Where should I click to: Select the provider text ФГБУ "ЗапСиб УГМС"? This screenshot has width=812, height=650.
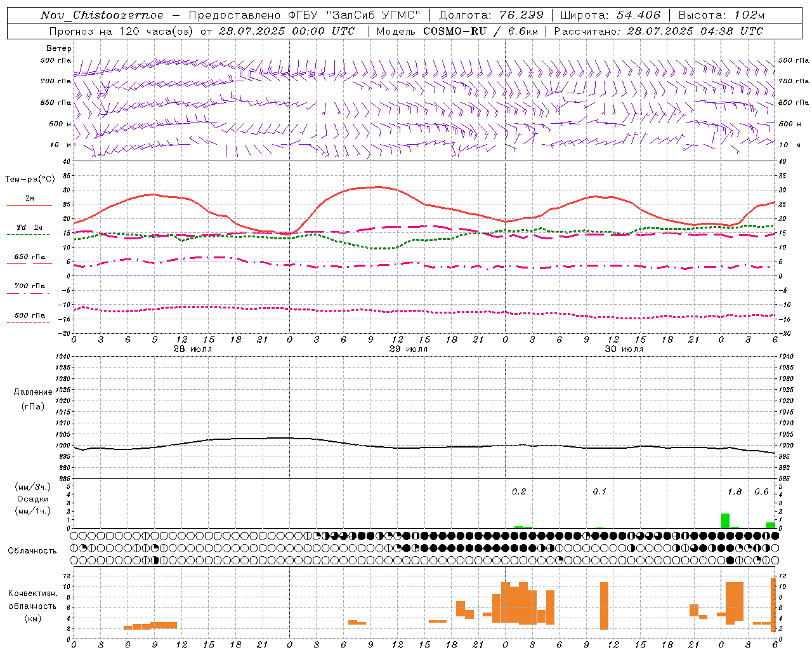tap(355, 15)
